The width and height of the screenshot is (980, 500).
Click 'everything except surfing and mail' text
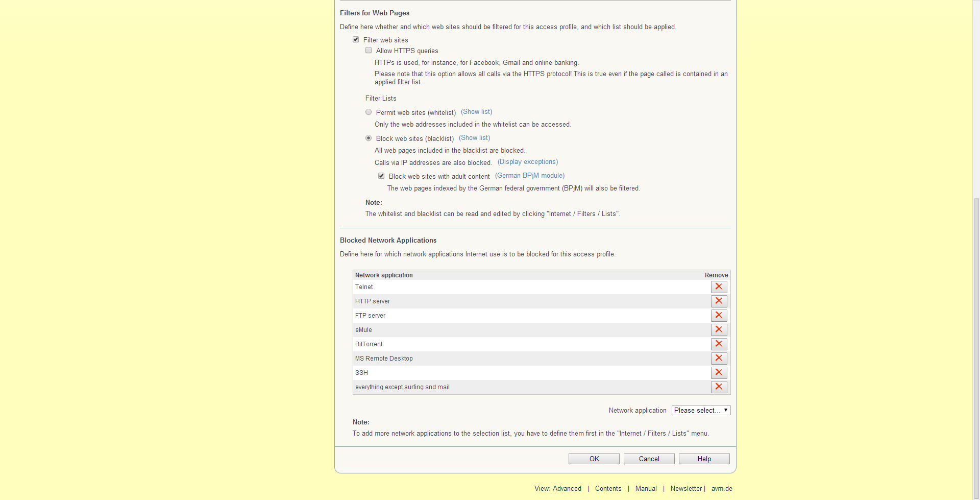point(402,387)
